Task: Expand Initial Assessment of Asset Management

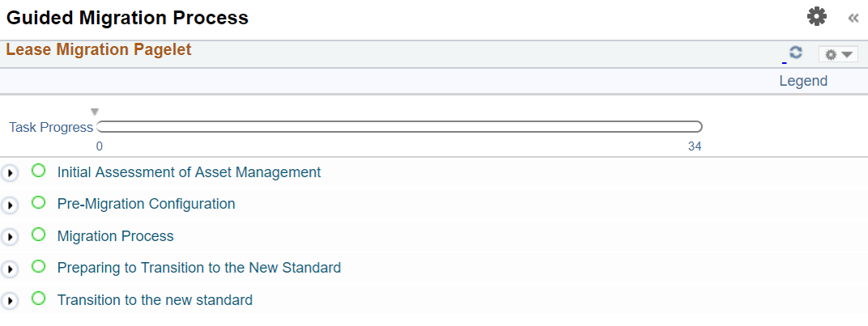Action: pos(10,173)
